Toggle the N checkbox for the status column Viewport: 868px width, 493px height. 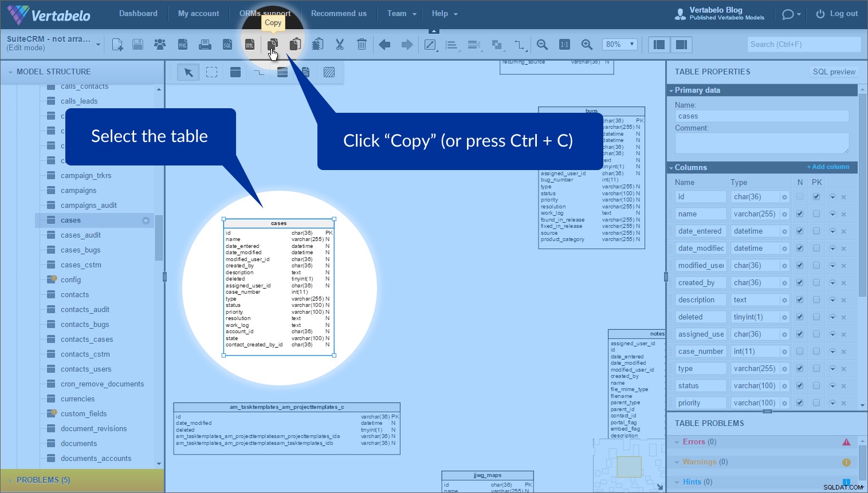point(800,386)
